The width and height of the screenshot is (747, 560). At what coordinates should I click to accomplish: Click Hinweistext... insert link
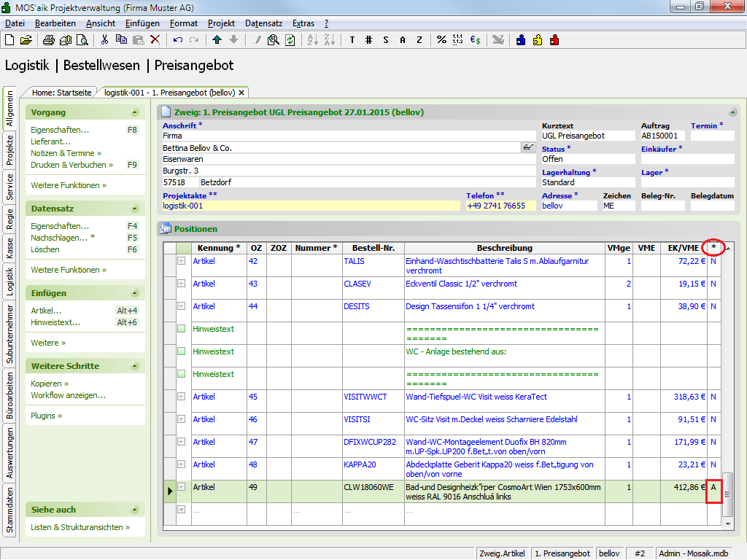(55, 322)
